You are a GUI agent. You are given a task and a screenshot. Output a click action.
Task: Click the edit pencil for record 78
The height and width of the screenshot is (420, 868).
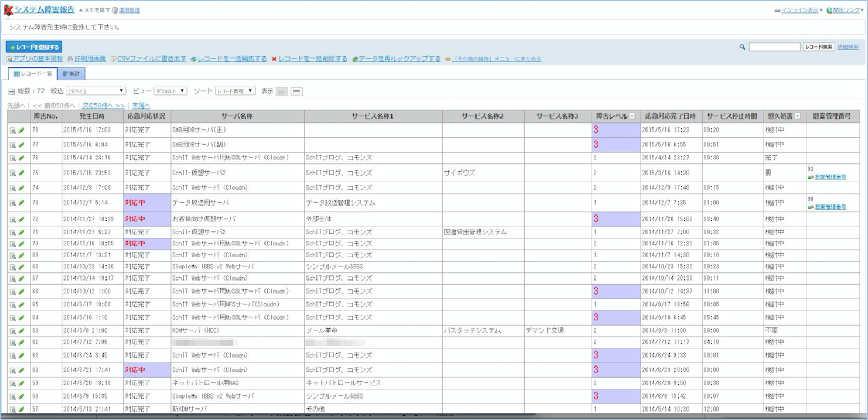pyautogui.click(x=22, y=131)
